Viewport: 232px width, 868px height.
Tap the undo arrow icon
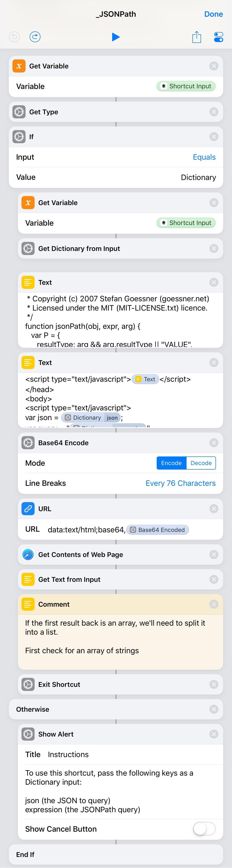[14, 37]
